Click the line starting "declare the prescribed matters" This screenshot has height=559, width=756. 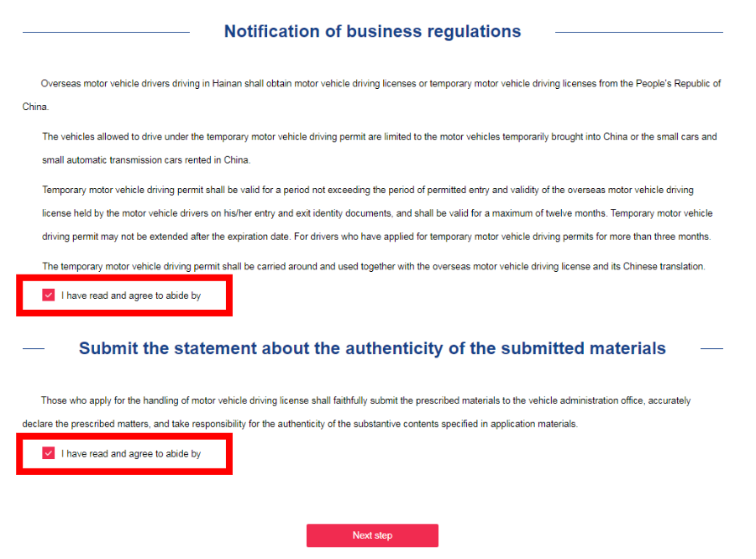(x=300, y=424)
